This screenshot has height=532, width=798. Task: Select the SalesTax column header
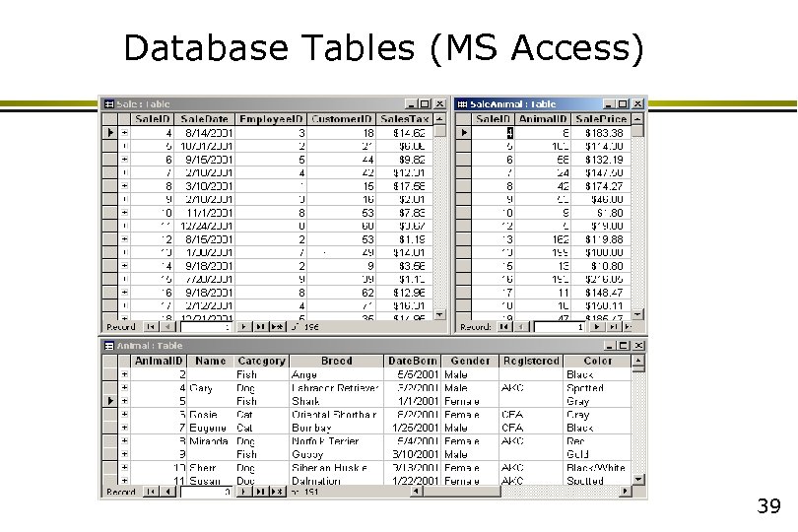point(405,119)
